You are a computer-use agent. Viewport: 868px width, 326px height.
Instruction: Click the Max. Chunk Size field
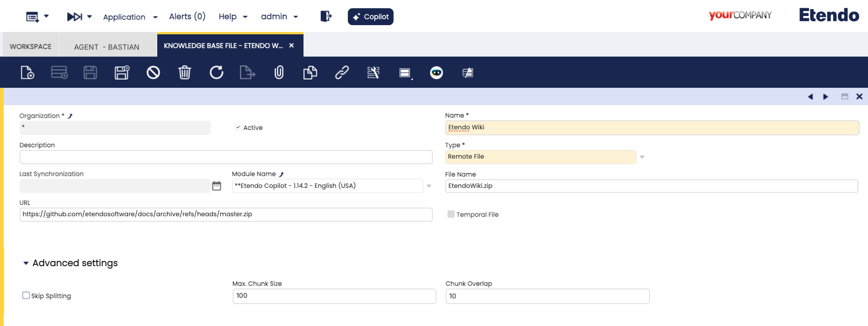(334, 296)
